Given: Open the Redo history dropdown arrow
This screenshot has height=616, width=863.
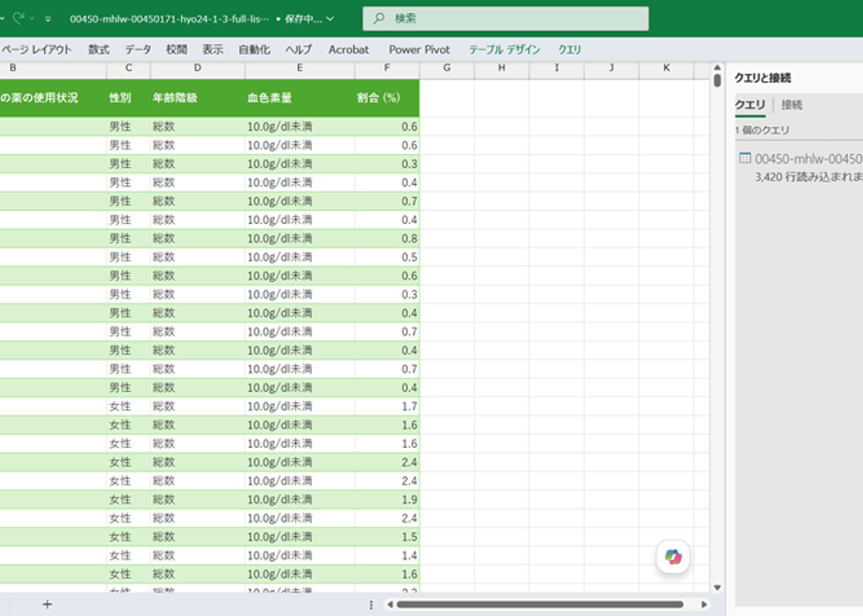Looking at the screenshot, I should tap(32, 19).
